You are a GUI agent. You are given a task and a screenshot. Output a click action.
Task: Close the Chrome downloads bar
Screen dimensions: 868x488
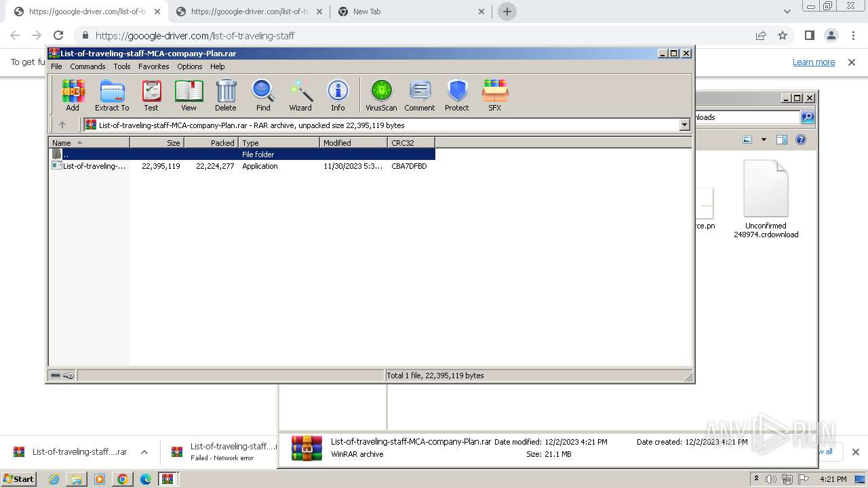tap(855, 452)
